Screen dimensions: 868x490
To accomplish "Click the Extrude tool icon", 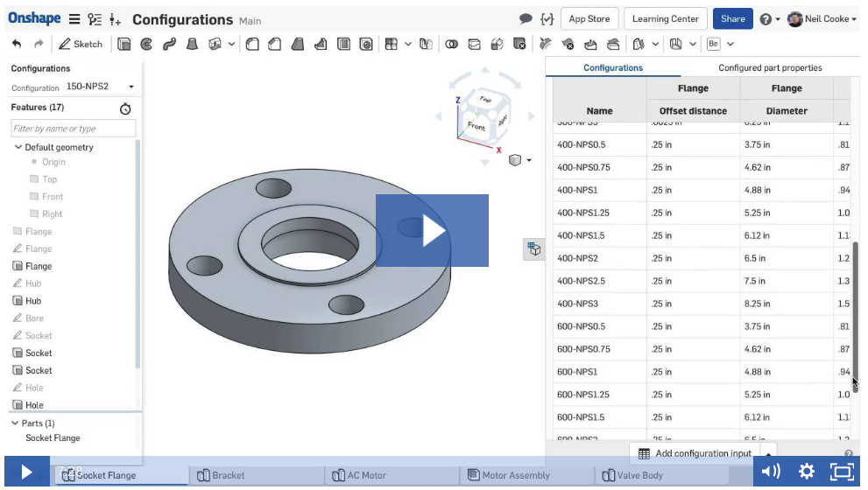I will (124, 44).
